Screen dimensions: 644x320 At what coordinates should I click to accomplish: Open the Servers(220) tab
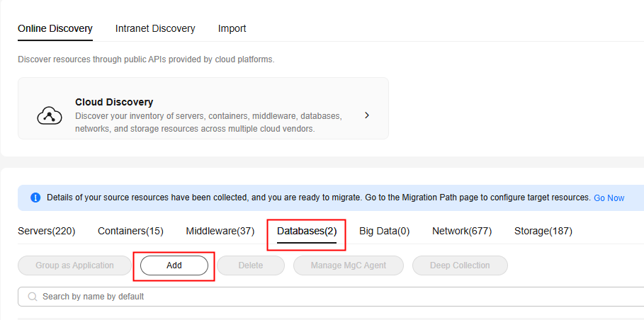(x=47, y=232)
